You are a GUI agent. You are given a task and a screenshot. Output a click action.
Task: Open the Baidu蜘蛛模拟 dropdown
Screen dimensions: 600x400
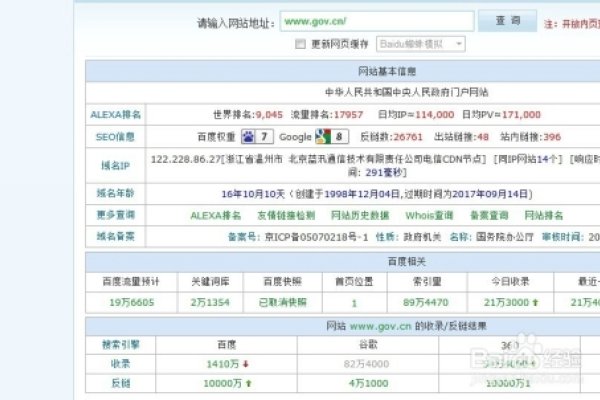pyautogui.click(x=421, y=44)
